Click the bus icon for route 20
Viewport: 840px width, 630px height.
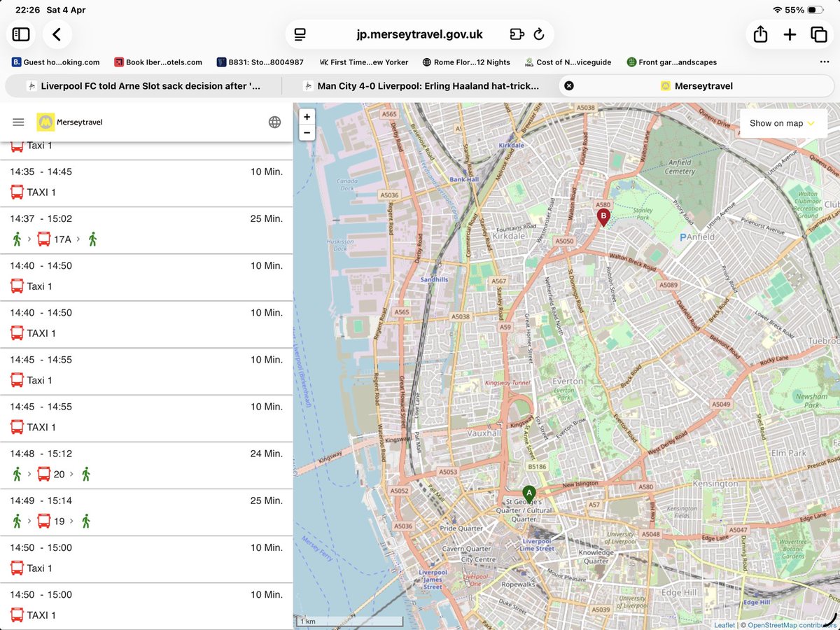tap(43, 474)
